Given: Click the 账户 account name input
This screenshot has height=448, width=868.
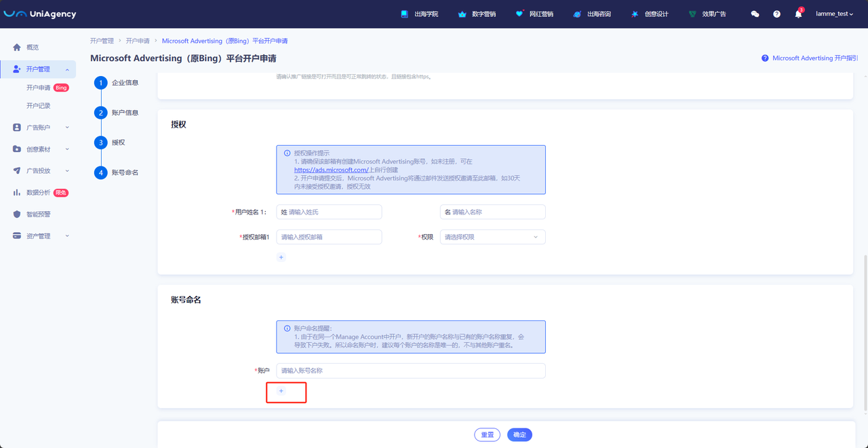Looking at the screenshot, I should tap(411, 371).
